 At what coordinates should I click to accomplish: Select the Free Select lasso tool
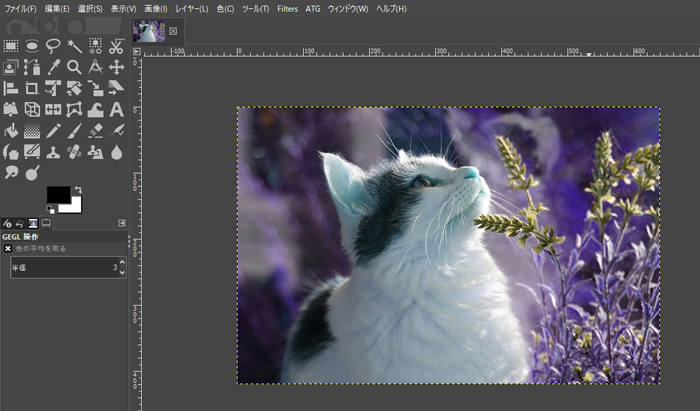pos(53,46)
